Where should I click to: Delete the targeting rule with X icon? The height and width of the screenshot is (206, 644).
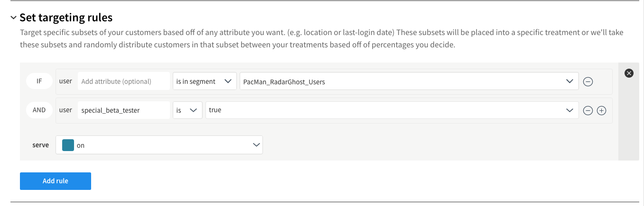coord(629,73)
